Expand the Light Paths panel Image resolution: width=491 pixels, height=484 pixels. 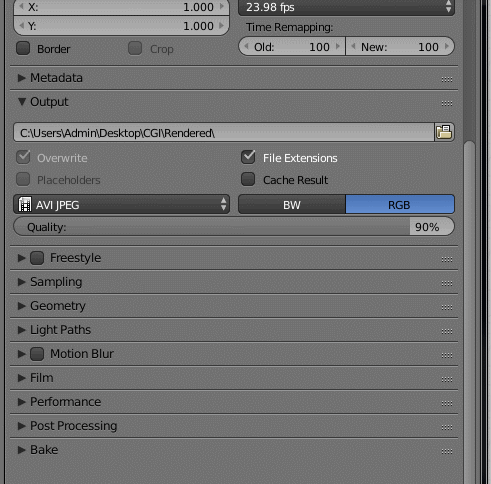pyautogui.click(x=22, y=330)
